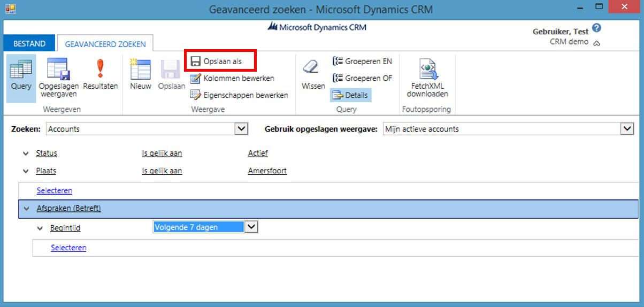
Task: Select the GEAVANCEERD ZOEKEN tab
Action: 105,44
